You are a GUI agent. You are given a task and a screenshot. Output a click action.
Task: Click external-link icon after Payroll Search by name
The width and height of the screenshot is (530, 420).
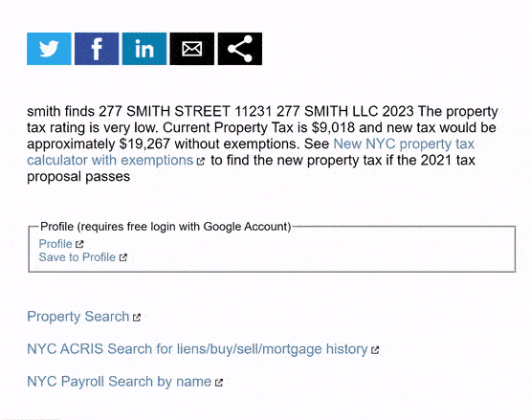[x=219, y=383]
